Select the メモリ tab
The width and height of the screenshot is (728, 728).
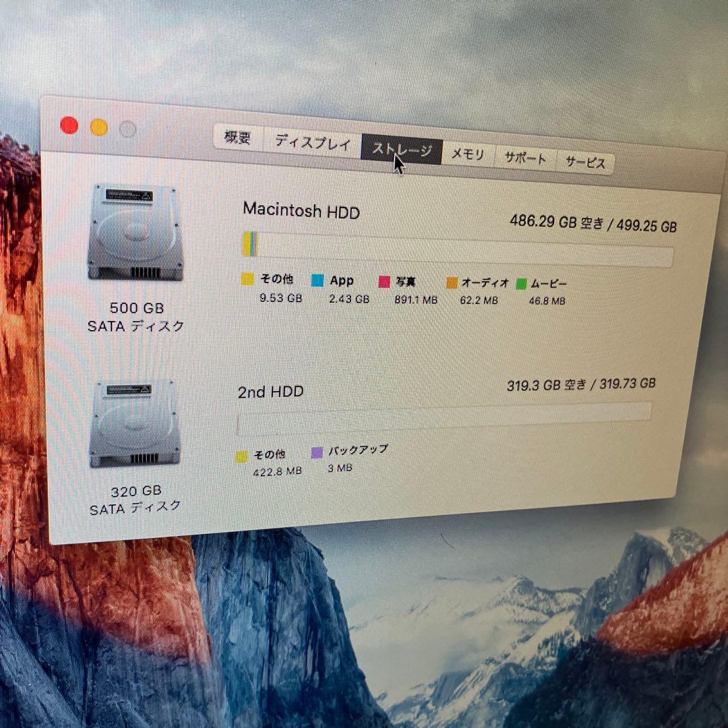click(468, 153)
